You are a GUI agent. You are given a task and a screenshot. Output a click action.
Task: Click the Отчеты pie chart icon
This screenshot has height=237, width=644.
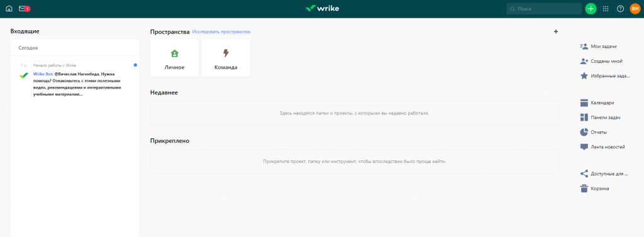[x=584, y=132]
